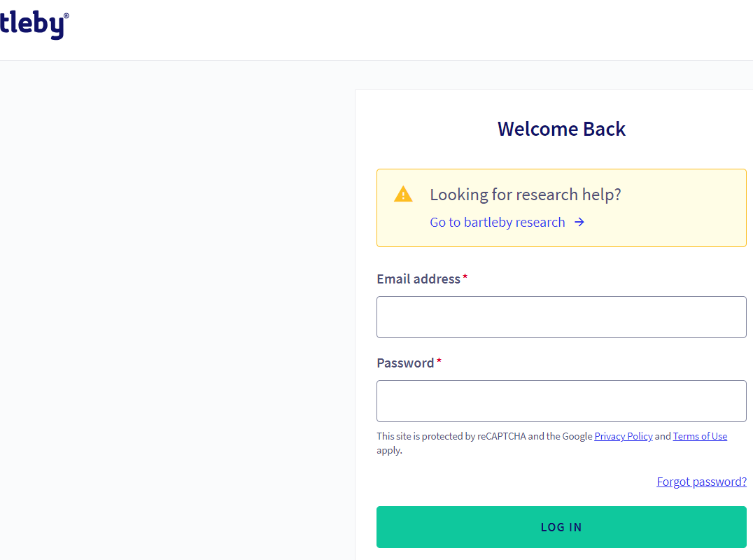
Task: Focus the Email address input field
Action: pos(561,317)
